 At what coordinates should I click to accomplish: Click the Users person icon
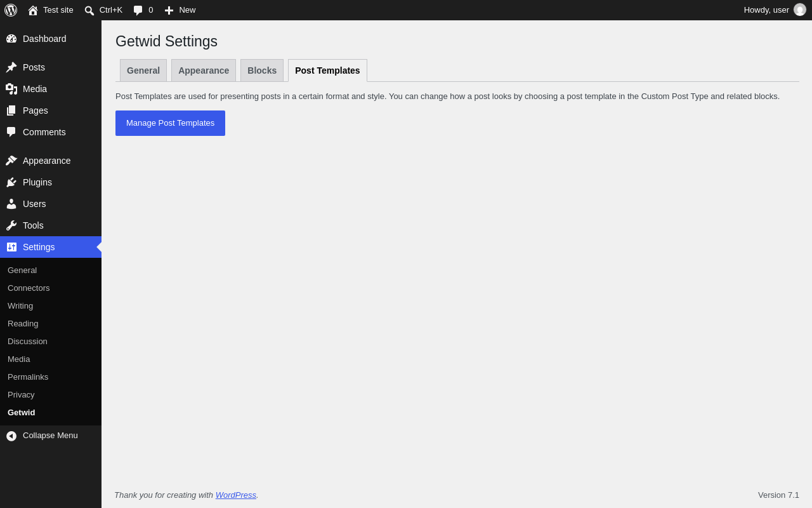click(11, 204)
